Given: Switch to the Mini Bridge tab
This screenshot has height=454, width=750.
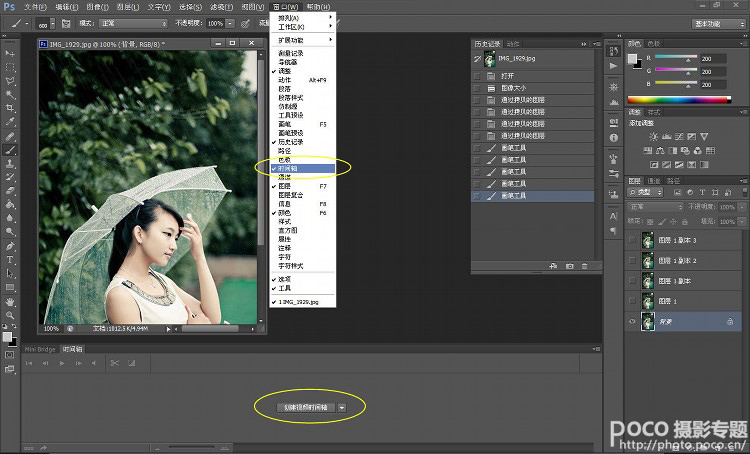Looking at the screenshot, I should (40, 349).
